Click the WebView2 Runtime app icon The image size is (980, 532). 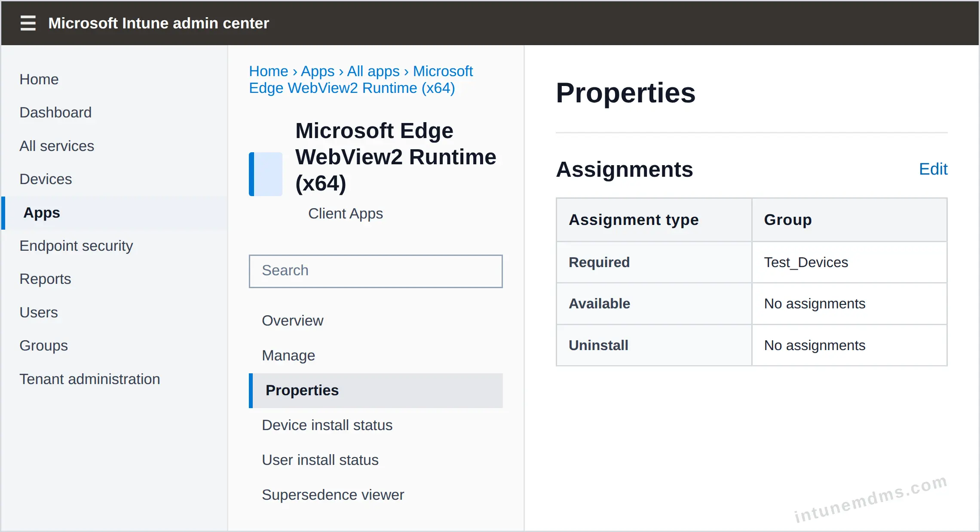(266, 174)
